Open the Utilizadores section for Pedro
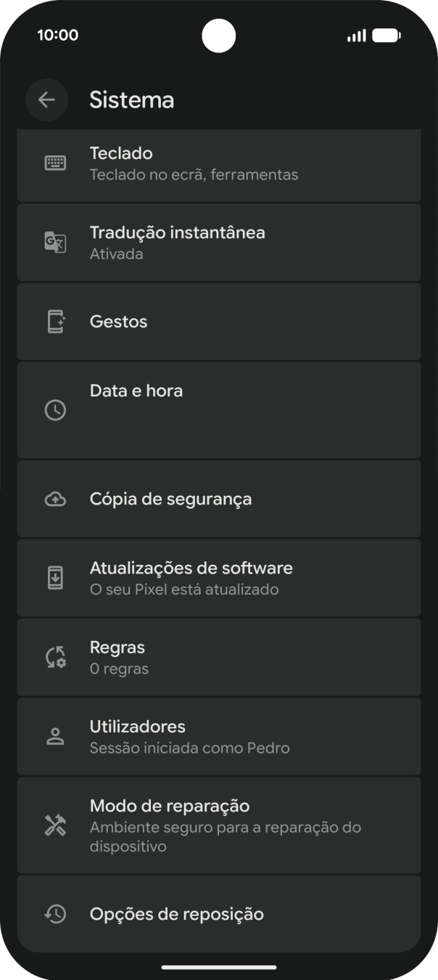Image resolution: width=438 pixels, height=980 pixels. [x=218, y=735]
